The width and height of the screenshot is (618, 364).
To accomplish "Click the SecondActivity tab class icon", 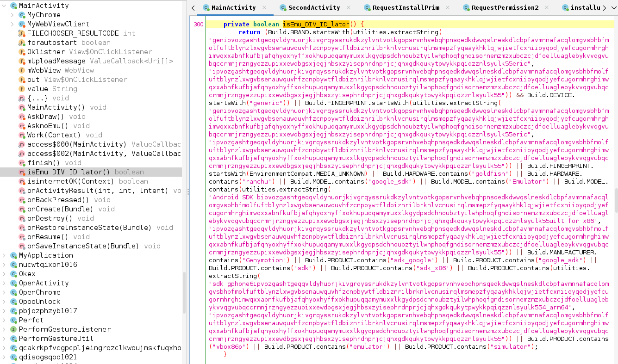I will 283,8.
